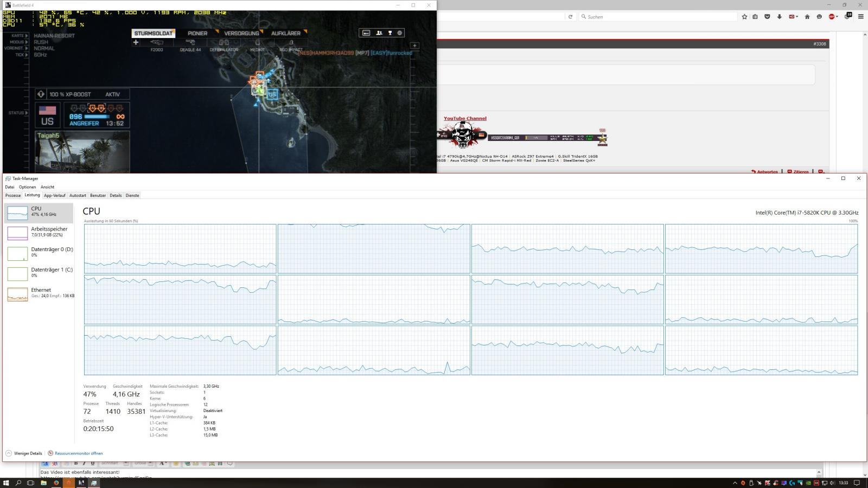The width and height of the screenshot is (868, 488).
Task: Open post number #3308 link
Action: (820, 44)
